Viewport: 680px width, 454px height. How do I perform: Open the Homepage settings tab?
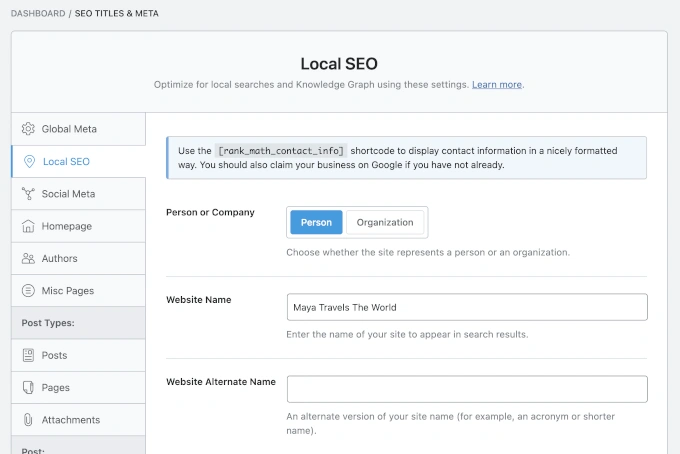click(x=66, y=226)
